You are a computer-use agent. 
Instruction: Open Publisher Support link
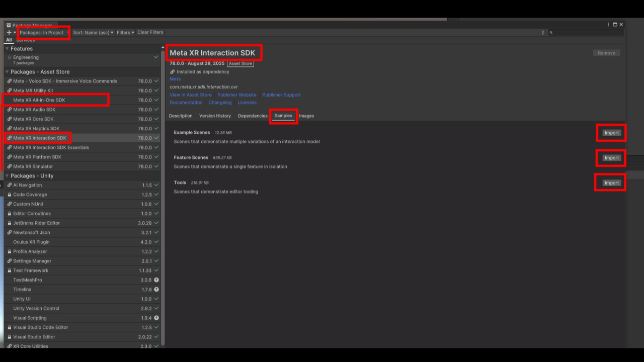[281, 95]
